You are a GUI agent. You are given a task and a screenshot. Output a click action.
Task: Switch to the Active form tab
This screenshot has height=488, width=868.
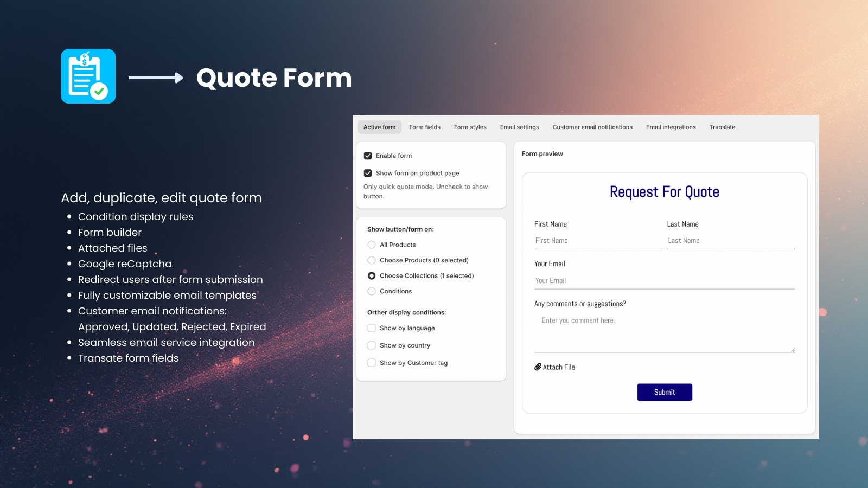380,127
